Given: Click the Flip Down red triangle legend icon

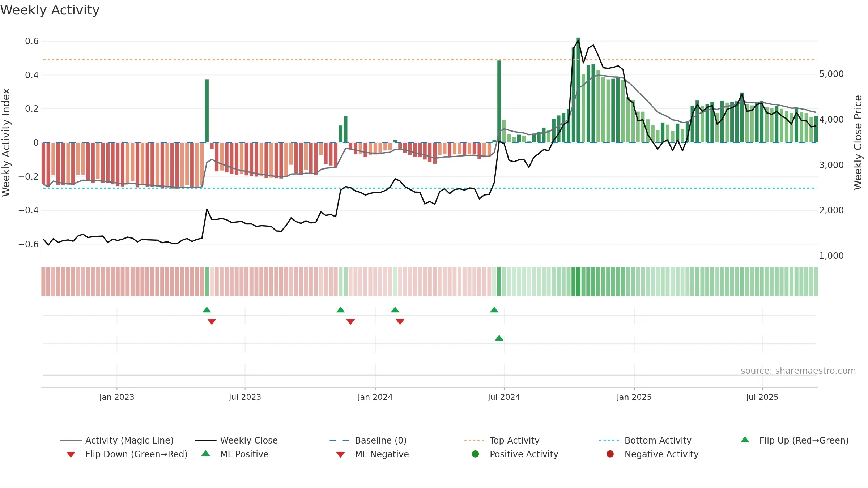Looking at the screenshot, I should click(71, 455).
